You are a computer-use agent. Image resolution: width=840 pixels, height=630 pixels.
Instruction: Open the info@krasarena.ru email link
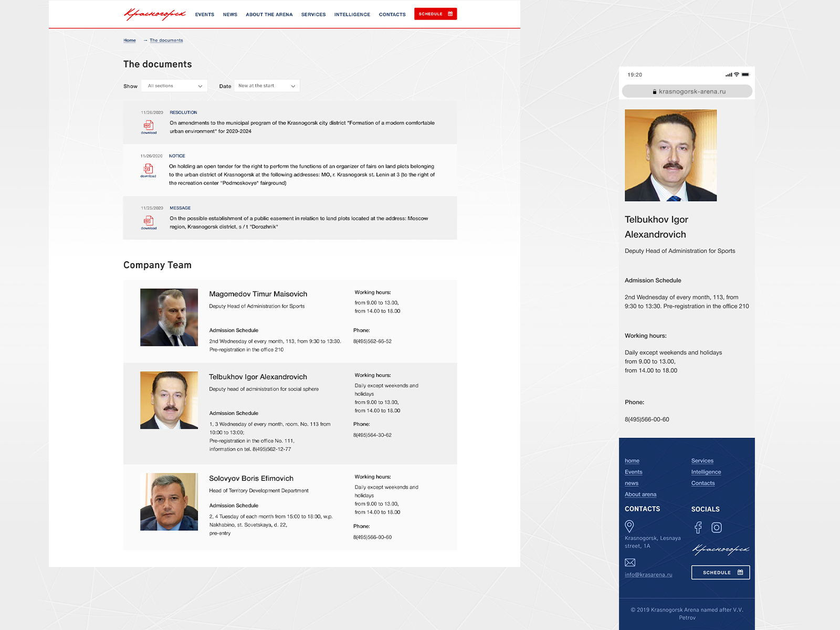[x=648, y=575]
